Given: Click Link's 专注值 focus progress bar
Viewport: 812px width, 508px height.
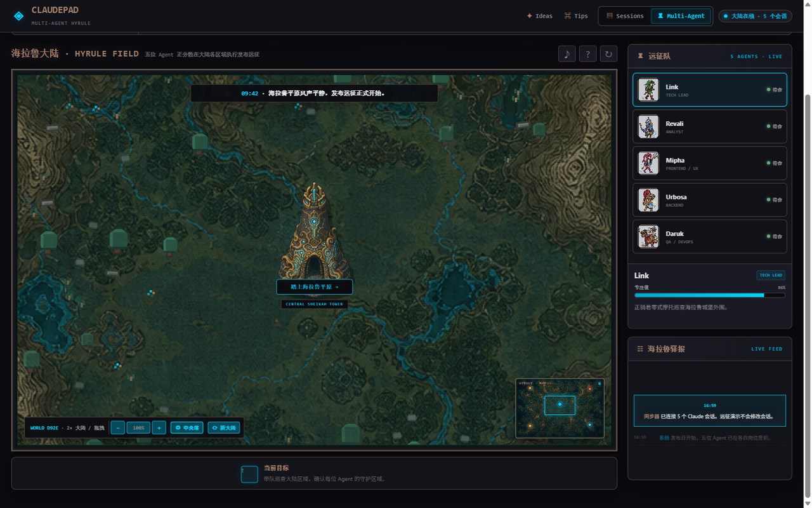Looking at the screenshot, I should (710, 295).
